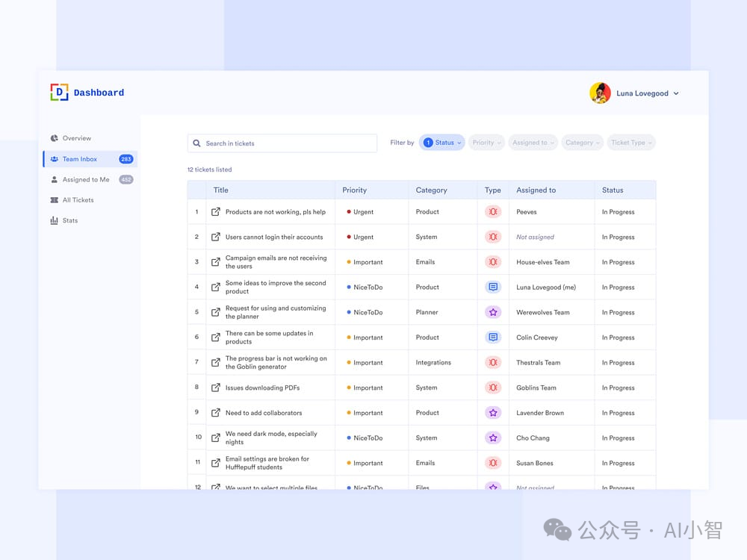Open the Priority filter dropdown
The height and width of the screenshot is (560, 747).
tap(486, 143)
